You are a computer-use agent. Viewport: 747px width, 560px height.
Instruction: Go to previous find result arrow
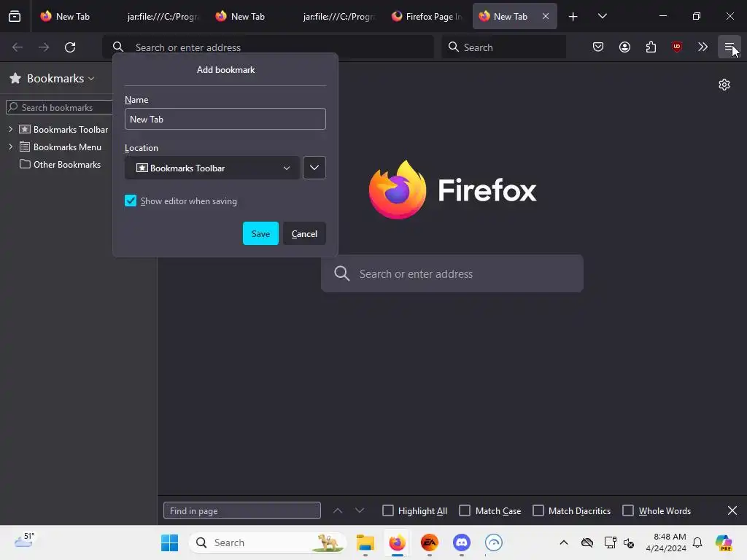337,510
